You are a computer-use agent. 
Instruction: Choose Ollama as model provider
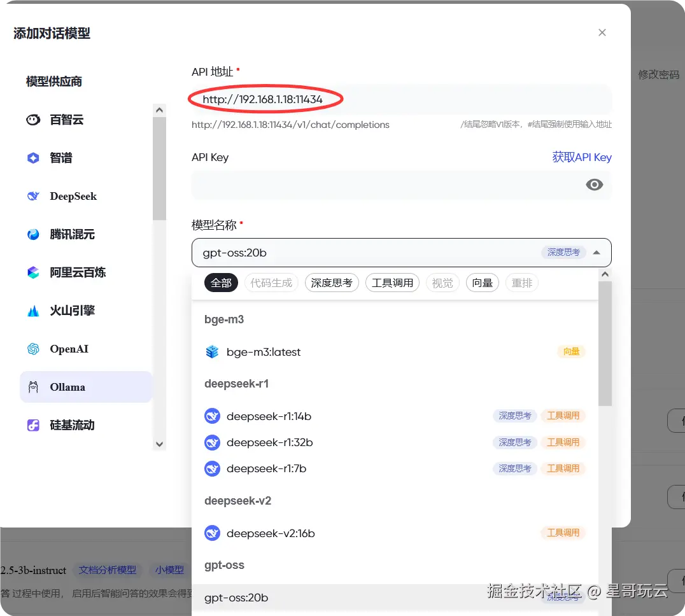pos(86,387)
